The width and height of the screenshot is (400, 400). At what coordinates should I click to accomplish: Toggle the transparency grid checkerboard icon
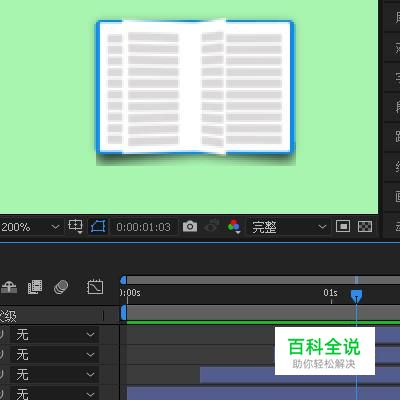pos(365,227)
